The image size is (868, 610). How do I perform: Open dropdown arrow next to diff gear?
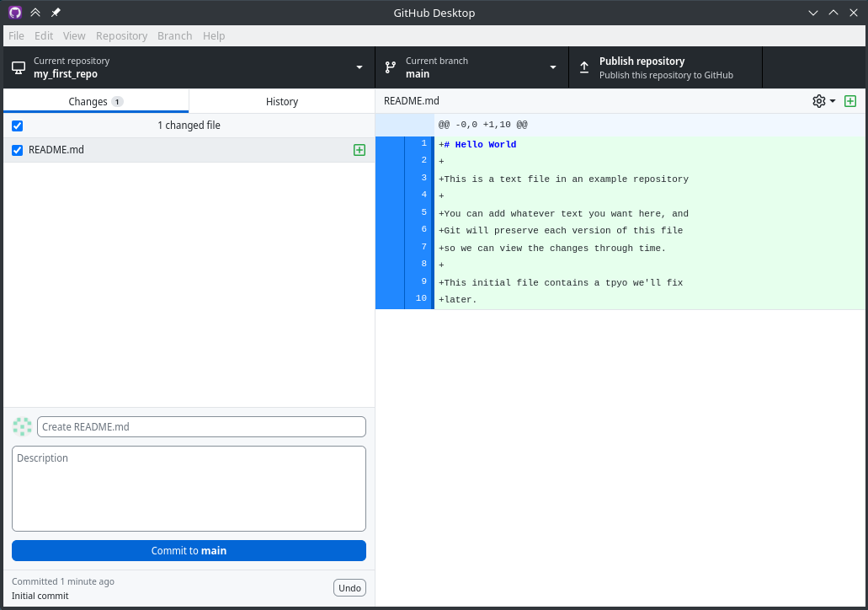833,101
